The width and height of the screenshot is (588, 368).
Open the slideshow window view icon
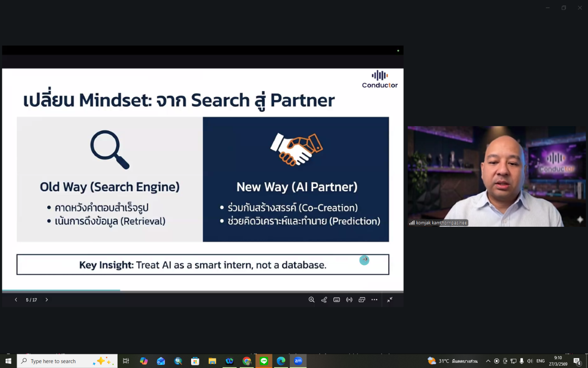pyautogui.click(x=362, y=300)
